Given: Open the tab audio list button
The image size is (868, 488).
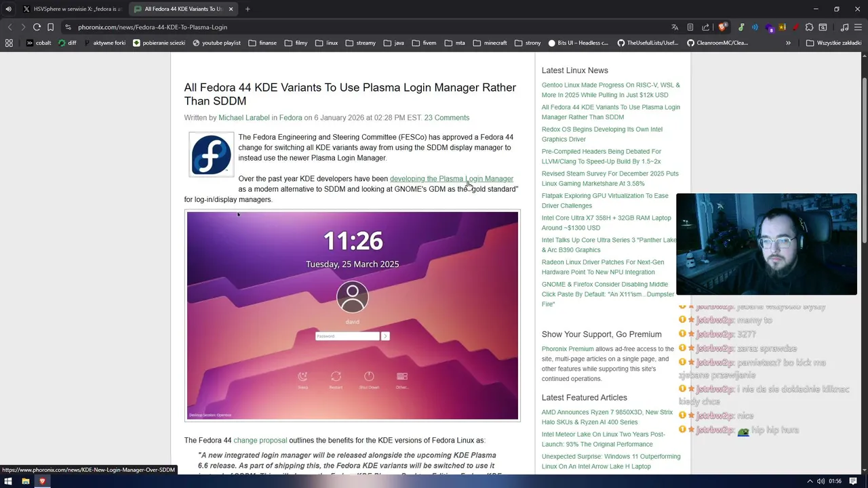Looking at the screenshot, I should point(8,9).
